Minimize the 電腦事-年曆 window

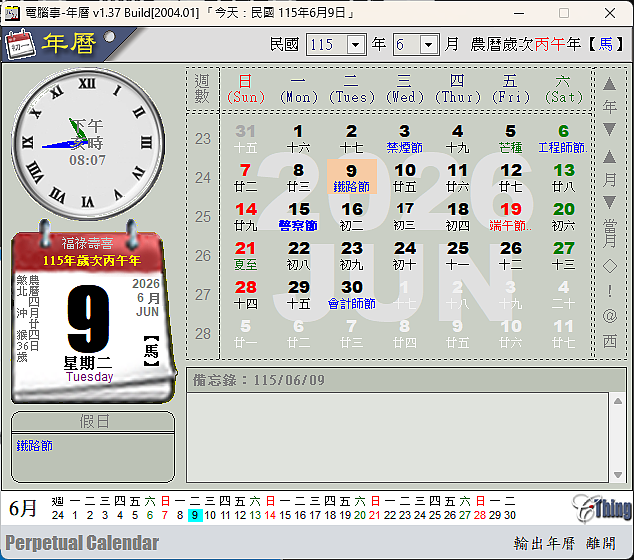[x=519, y=13]
